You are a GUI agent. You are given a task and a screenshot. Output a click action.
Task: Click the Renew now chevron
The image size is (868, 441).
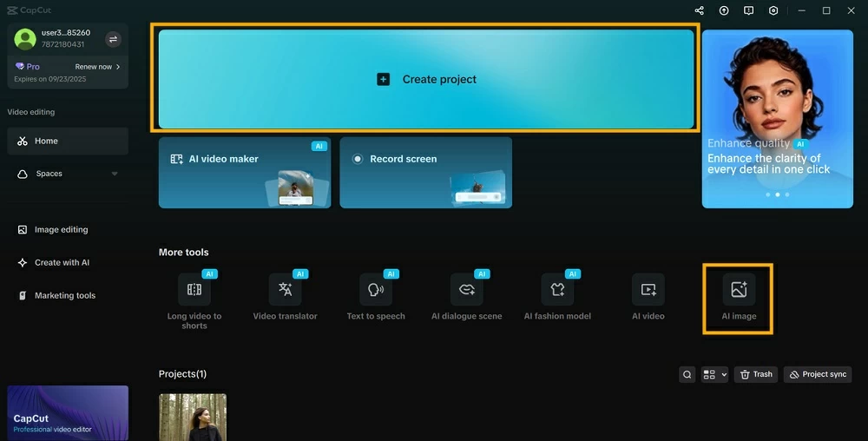(x=118, y=67)
